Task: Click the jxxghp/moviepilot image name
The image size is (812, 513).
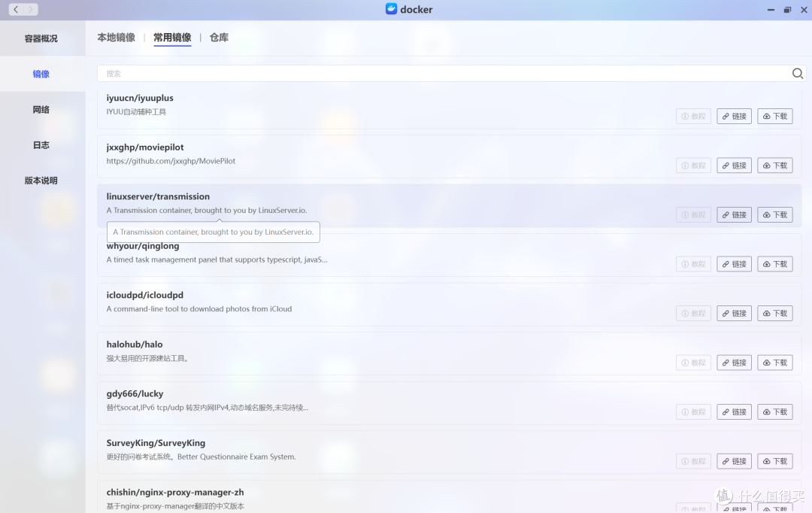Action: click(x=145, y=147)
